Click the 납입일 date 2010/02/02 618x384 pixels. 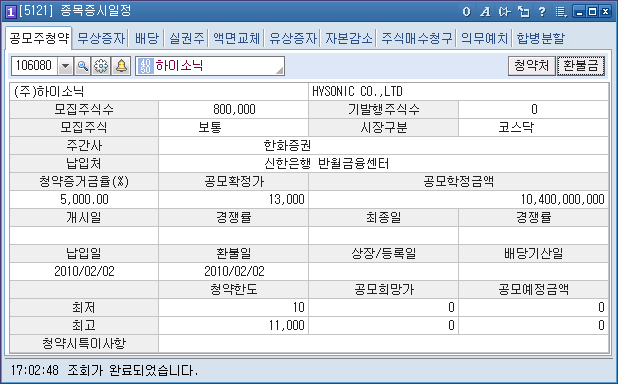coord(84,271)
